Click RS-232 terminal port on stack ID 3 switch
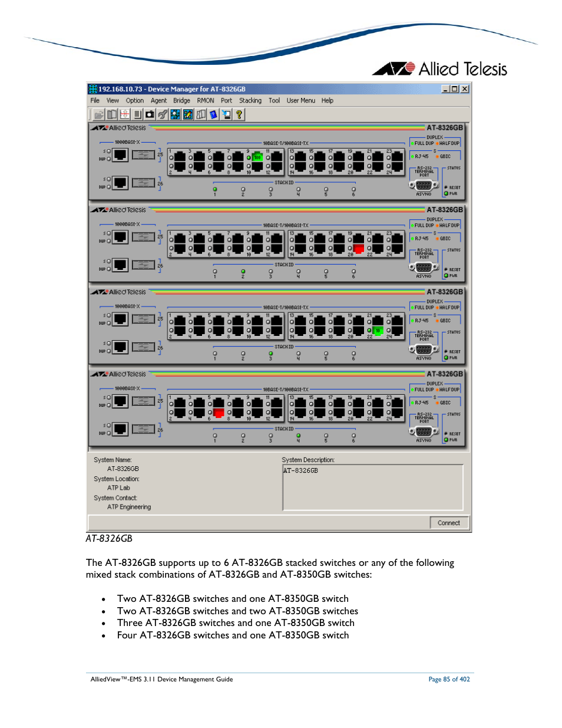The image size is (562, 728). [424, 350]
